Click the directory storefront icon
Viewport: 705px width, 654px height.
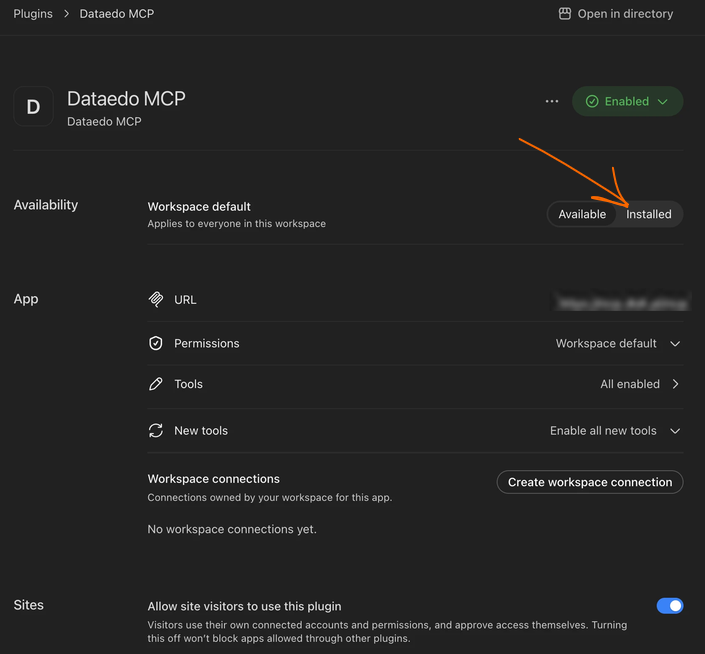point(565,14)
